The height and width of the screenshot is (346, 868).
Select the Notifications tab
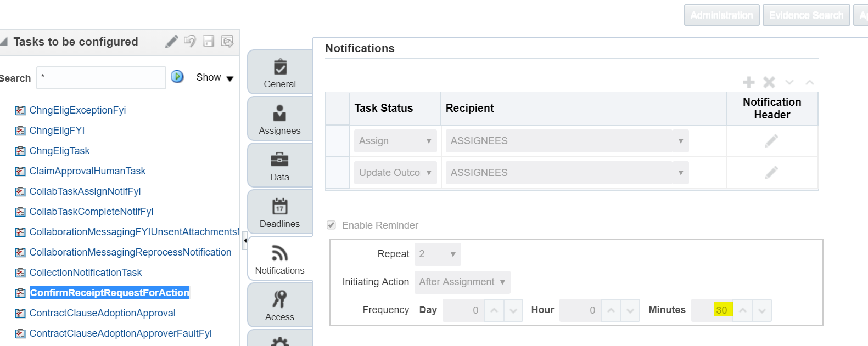(x=280, y=258)
